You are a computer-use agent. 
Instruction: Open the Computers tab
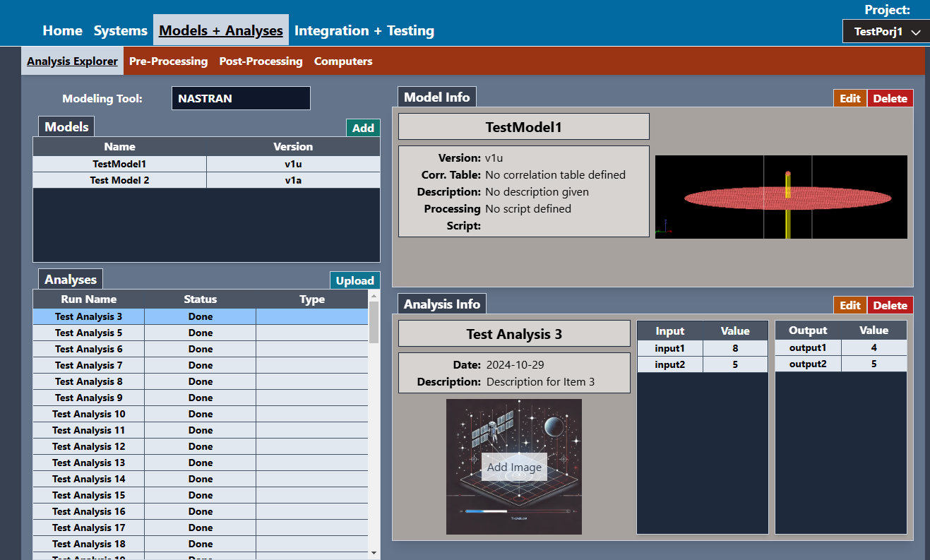point(343,61)
